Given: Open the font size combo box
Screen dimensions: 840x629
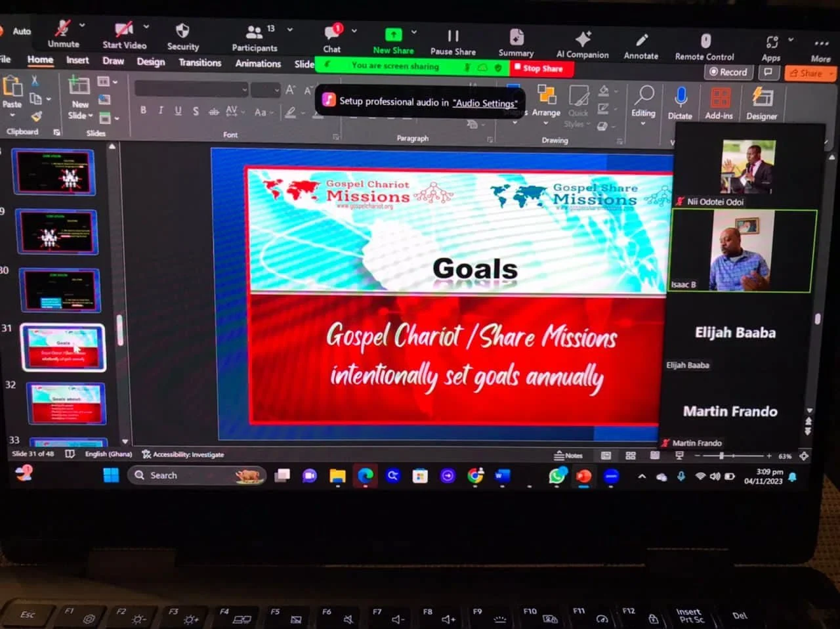Looking at the screenshot, I should [x=266, y=90].
